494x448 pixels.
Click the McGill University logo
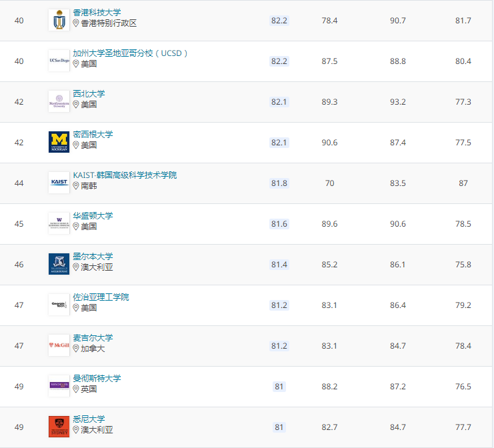(x=59, y=345)
